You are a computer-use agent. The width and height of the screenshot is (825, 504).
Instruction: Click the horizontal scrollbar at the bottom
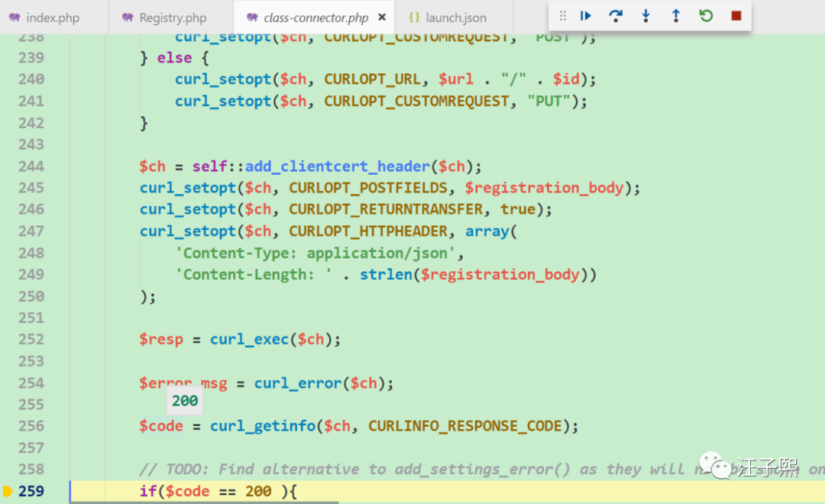204,502
